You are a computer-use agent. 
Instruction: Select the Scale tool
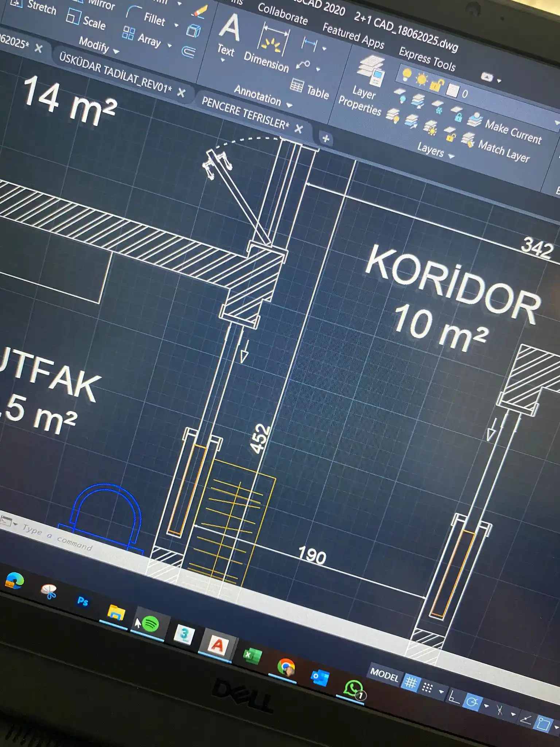tap(86, 20)
